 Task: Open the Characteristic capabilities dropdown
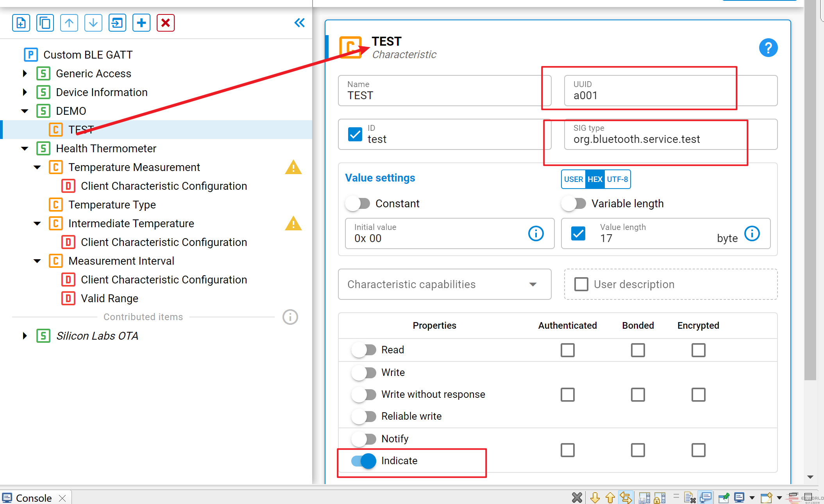pyautogui.click(x=444, y=284)
